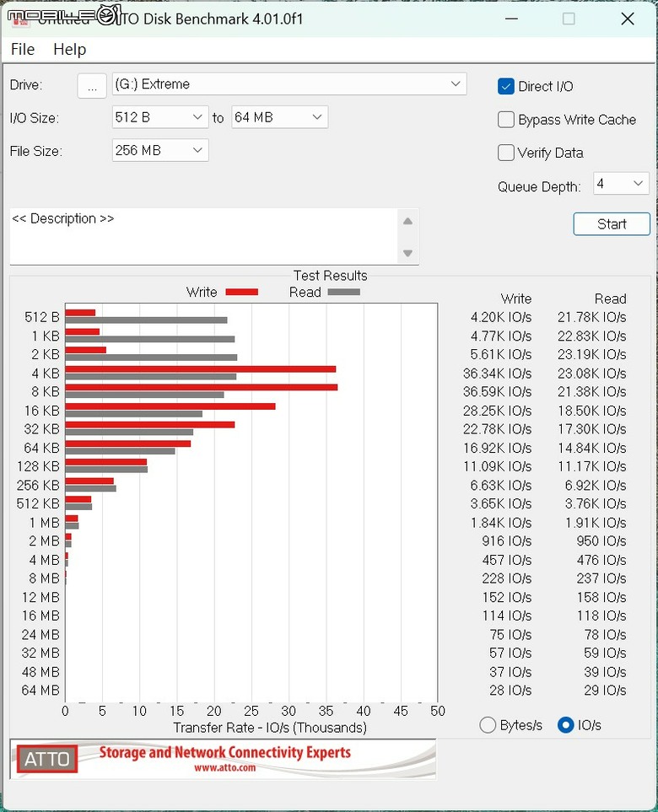The image size is (658, 812).
Task: Click the red Write legend swatch
Action: click(242, 292)
